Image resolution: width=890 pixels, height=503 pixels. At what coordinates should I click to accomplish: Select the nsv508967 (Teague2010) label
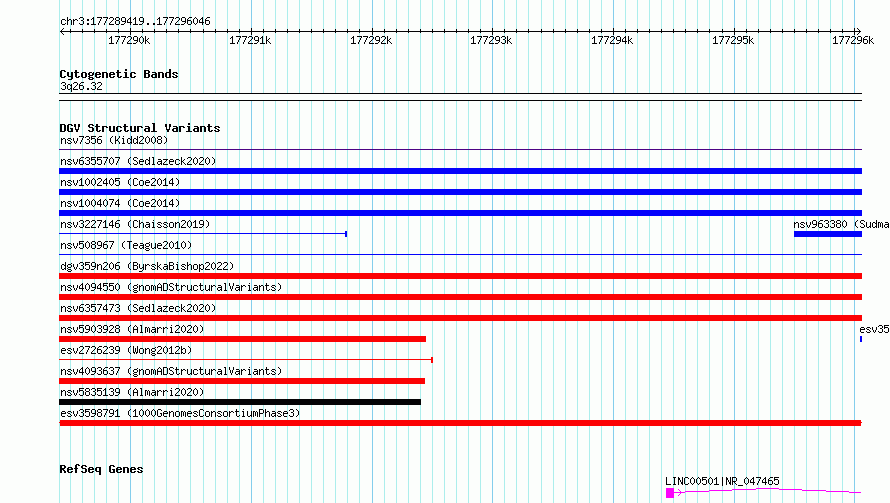click(126, 245)
